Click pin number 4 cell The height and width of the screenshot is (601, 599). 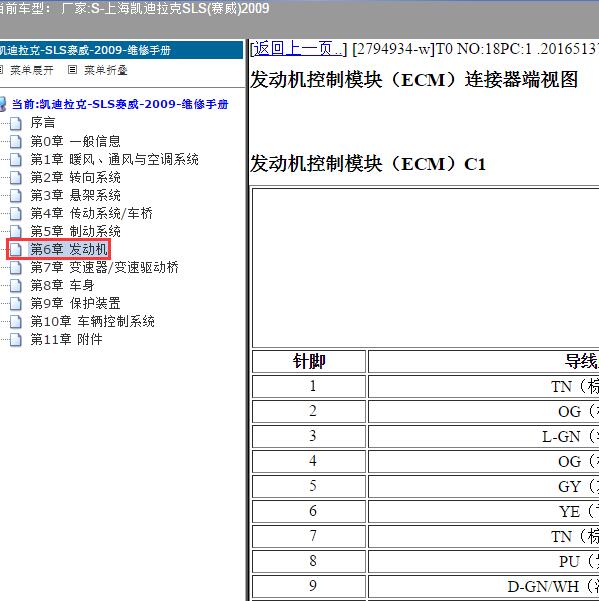point(309,461)
